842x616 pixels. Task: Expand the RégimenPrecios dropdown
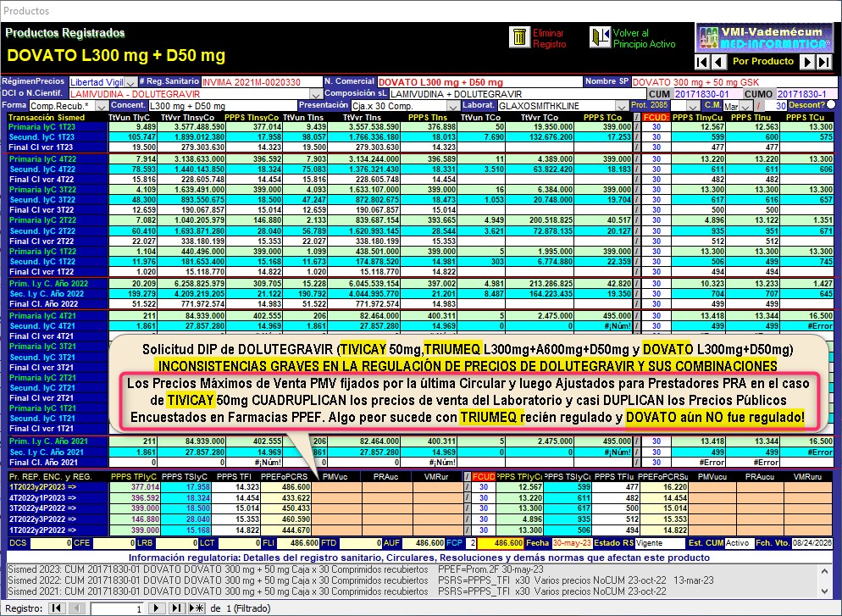point(130,82)
